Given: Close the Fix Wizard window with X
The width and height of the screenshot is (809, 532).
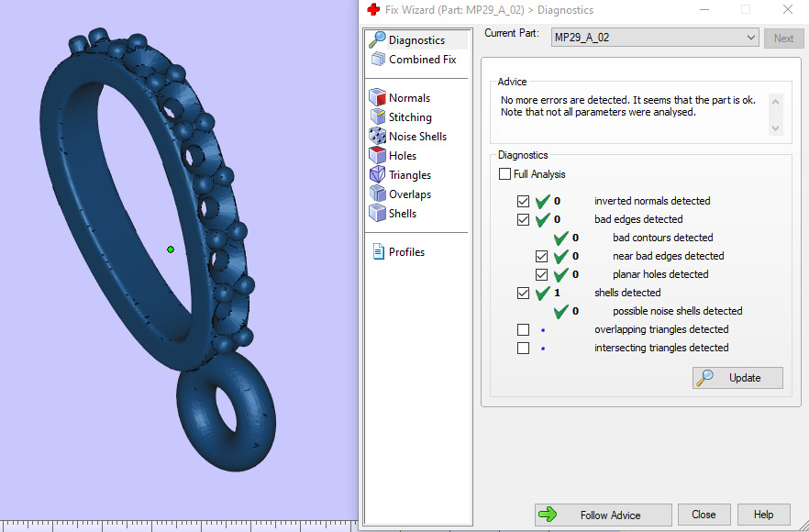Looking at the screenshot, I should 787,9.
